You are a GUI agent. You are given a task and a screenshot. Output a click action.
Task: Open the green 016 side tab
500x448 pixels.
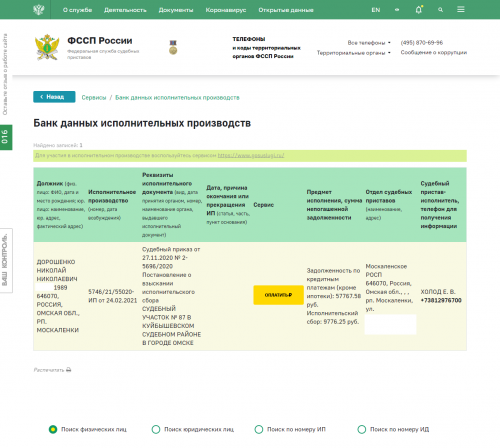(x=6, y=137)
